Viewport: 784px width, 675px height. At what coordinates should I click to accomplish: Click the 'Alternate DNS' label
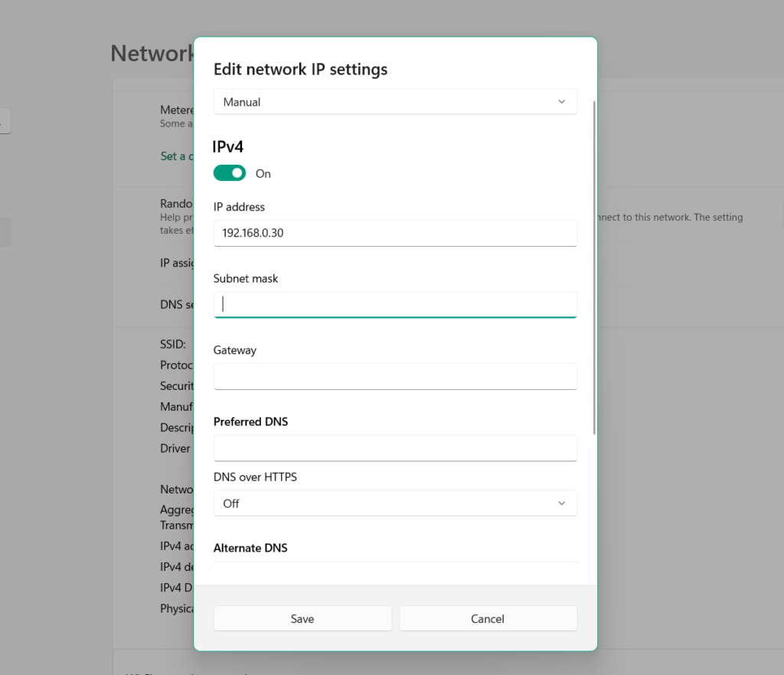[x=250, y=548]
